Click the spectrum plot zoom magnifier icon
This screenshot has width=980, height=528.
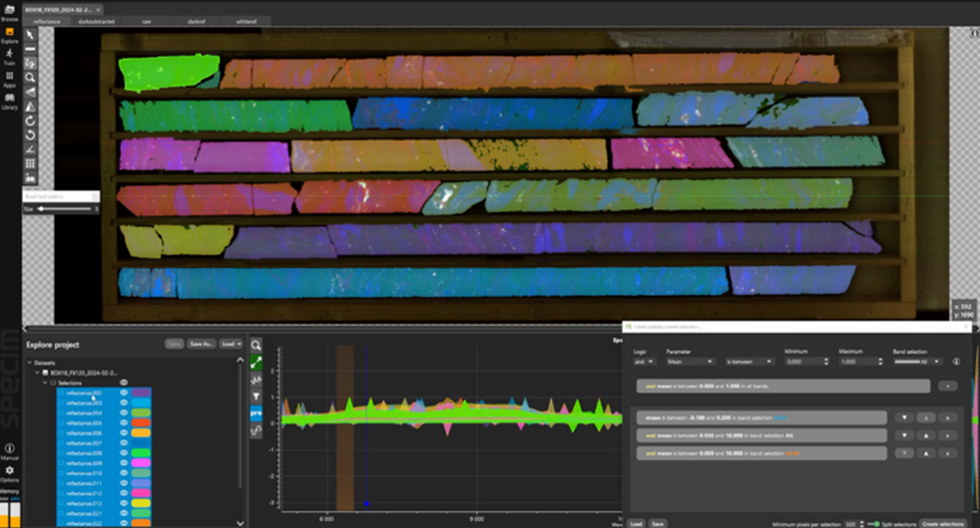256,345
